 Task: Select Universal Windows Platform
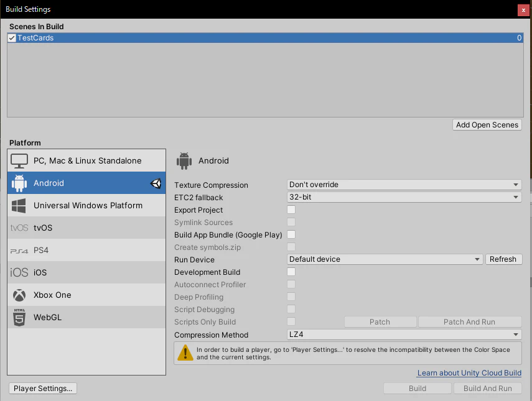point(86,205)
